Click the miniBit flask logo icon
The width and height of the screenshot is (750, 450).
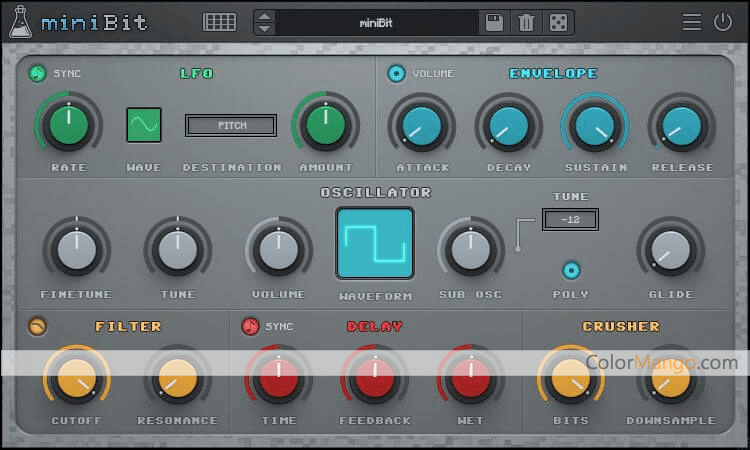[x=21, y=22]
